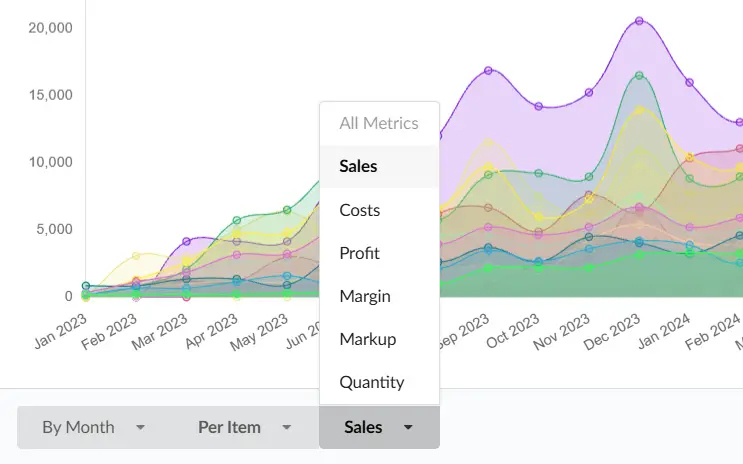Click the green data point at Dec 2023 peak
Viewport: 743px width, 464px height.
(x=639, y=75)
